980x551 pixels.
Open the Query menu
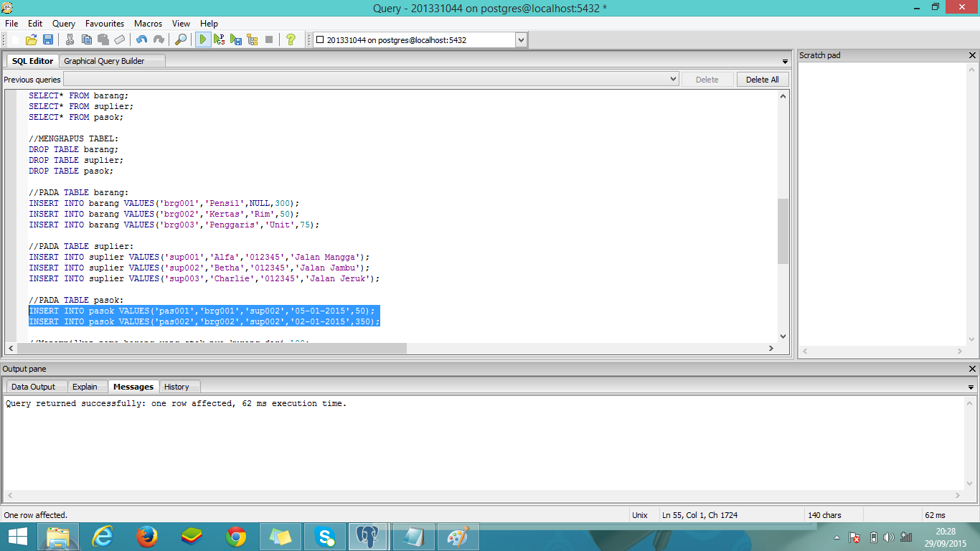click(64, 24)
